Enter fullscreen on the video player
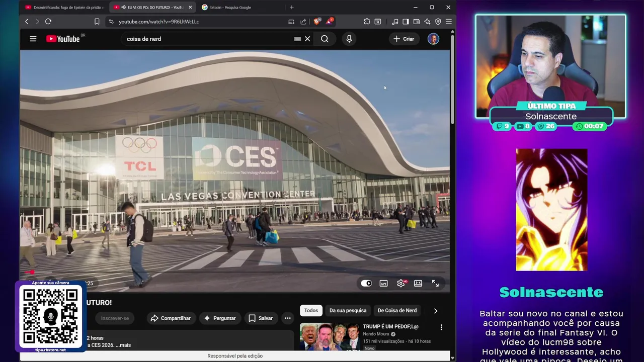 435,284
